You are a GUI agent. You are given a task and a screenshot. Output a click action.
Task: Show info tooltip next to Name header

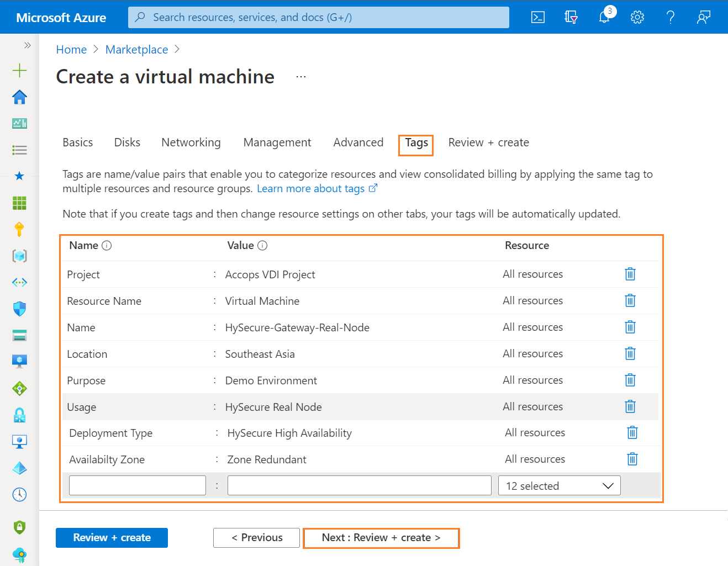tap(107, 246)
